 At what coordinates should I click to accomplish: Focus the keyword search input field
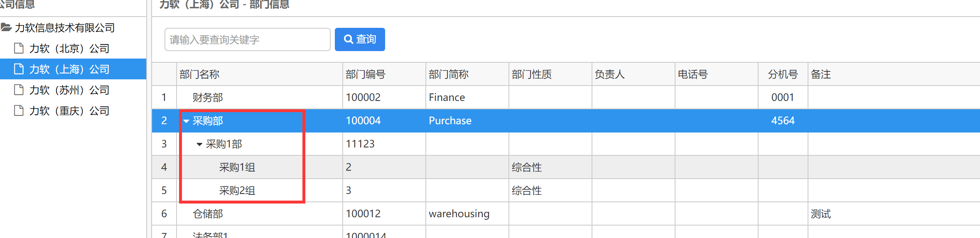[247, 39]
